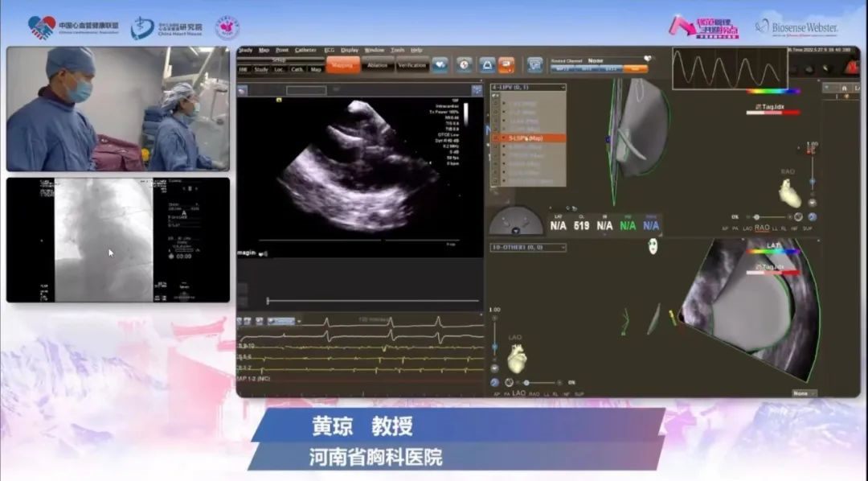Screen dimensions: 868x481
Task: Adjust the horizontal slider in the 10-OTHER1 viewer
Action: click(x=537, y=382)
